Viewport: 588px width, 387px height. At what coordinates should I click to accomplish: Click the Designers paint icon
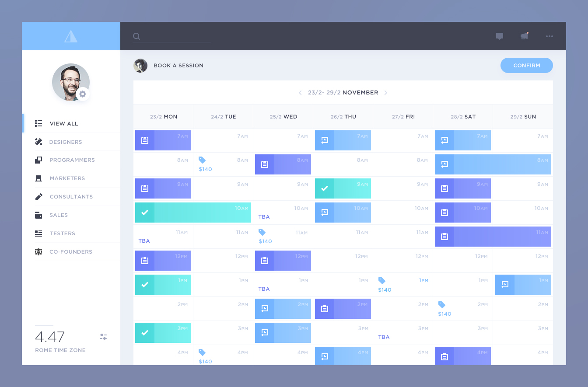click(x=38, y=142)
